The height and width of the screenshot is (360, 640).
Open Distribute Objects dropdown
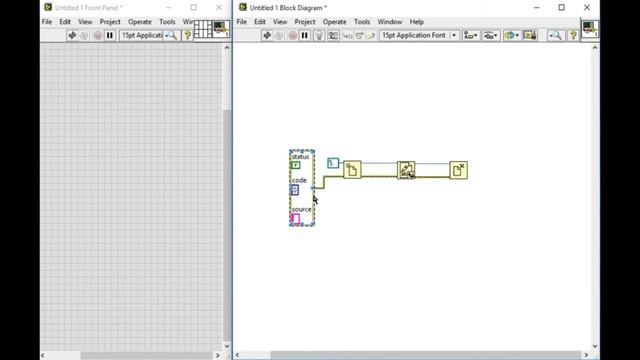(491, 36)
